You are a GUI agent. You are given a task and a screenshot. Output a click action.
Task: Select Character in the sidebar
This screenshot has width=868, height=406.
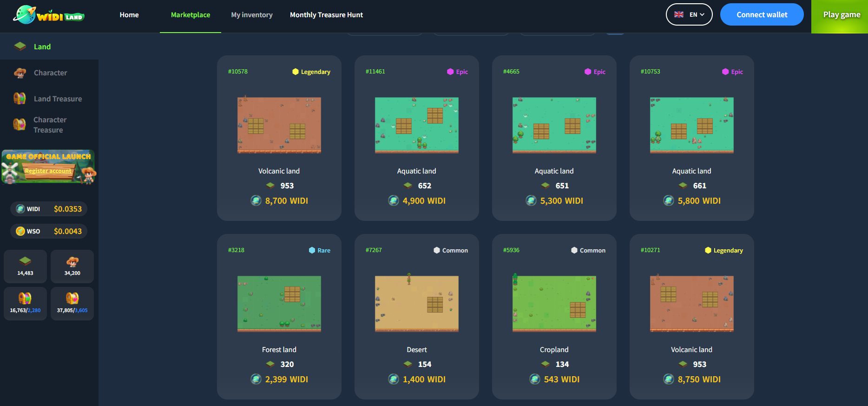point(49,73)
